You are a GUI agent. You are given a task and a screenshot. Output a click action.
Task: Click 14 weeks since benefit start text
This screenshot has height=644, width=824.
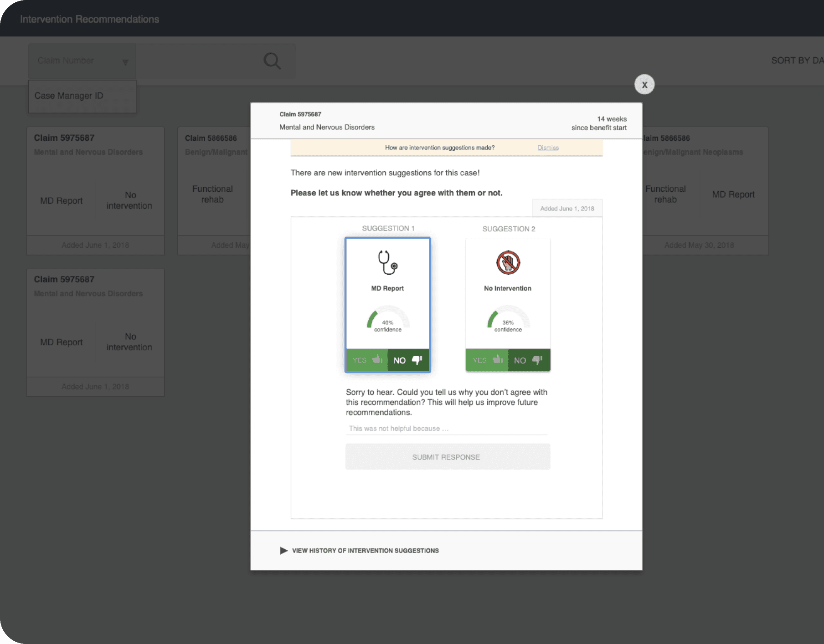click(x=599, y=123)
